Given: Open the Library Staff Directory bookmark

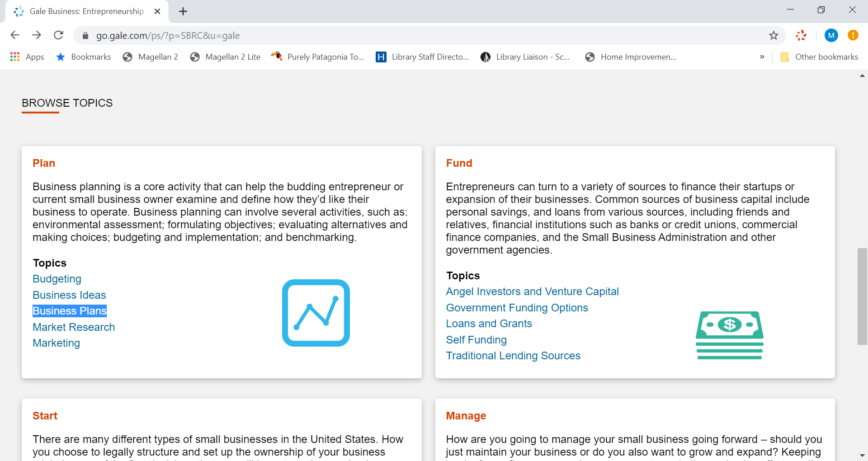Looking at the screenshot, I should [x=422, y=56].
